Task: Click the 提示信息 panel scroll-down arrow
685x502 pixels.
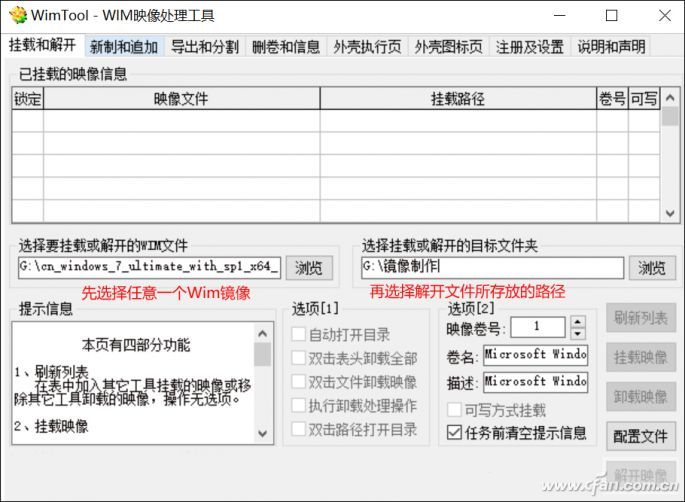Action: tap(263, 433)
